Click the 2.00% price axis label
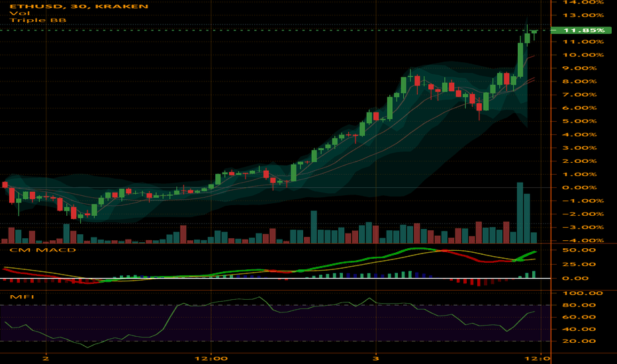Screen dimensions: 617x364 pos(579,161)
